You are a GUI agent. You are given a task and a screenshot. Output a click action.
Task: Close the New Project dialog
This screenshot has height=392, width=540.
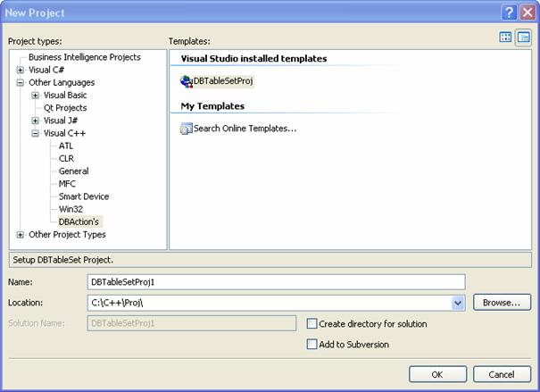point(528,13)
